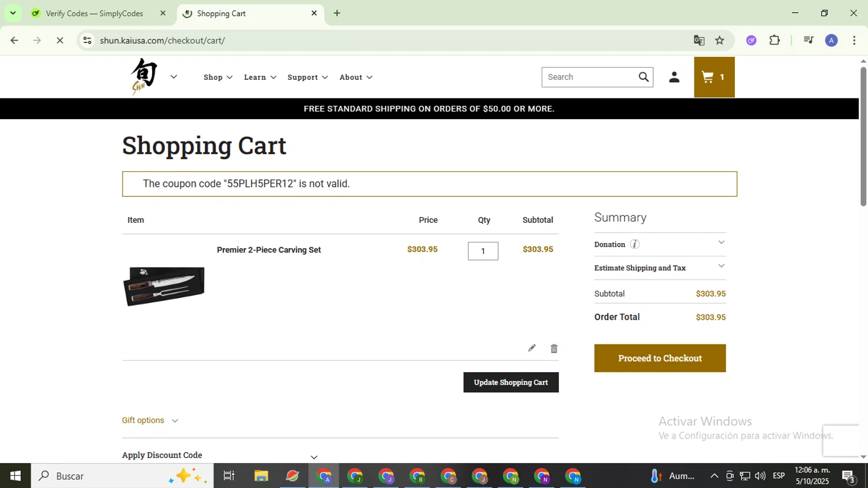The image size is (868, 488).
Task: Expand the dropdown chevron beside the Shun logo
Action: (x=174, y=77)
